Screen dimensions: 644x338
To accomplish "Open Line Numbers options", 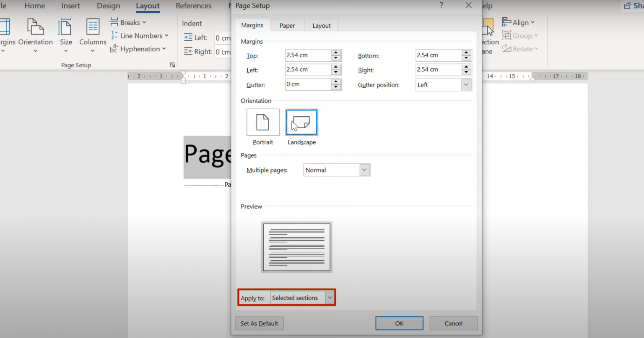I will coord(140,36).
